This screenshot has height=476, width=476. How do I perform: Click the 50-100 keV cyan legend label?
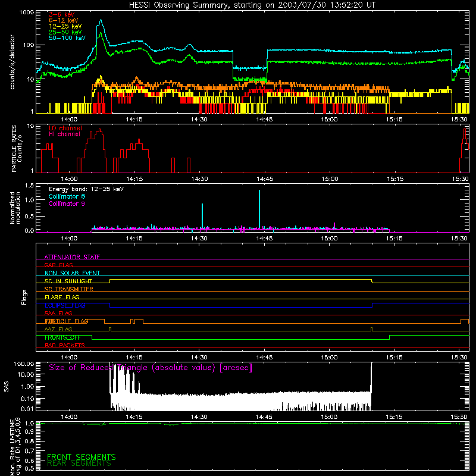tap(67, 38)
